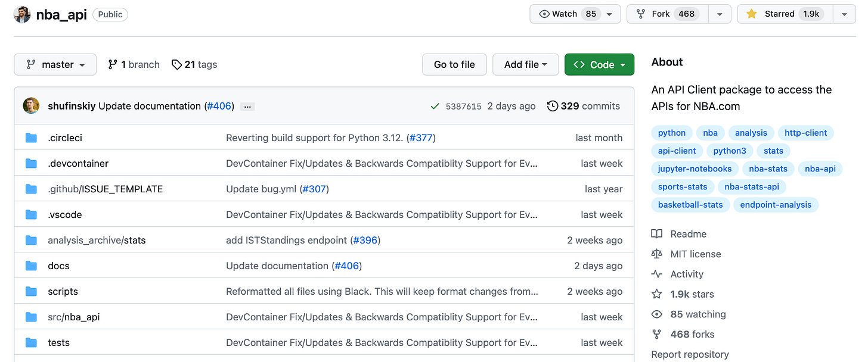Open commit hash 5387615
The image size is (868, 362).
[x=463, y=107]
